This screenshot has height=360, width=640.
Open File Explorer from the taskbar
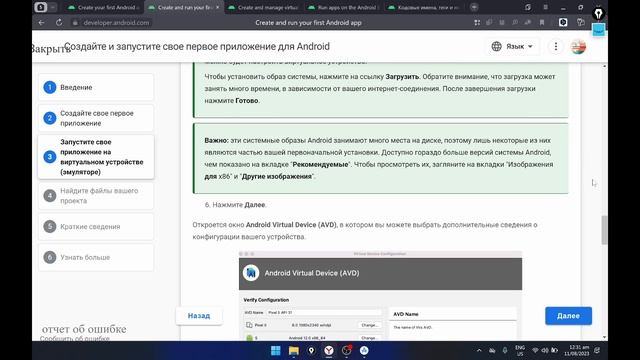(x=293, y=350)
